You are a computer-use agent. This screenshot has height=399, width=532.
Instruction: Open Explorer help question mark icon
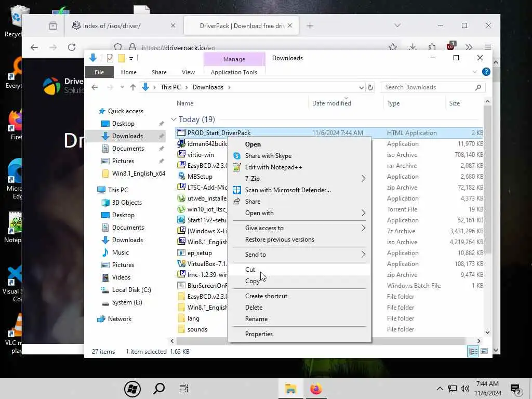486,72
